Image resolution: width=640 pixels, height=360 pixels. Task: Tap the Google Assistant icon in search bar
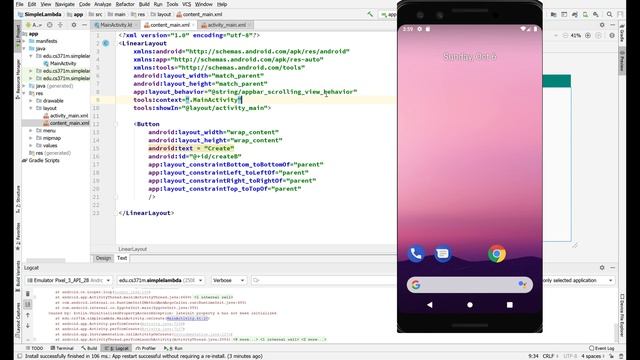click(x=522, y=284)
